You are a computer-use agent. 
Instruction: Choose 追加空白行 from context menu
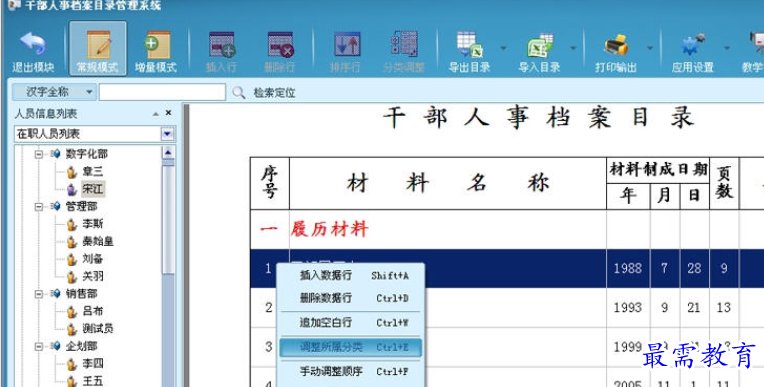point(350,323)
